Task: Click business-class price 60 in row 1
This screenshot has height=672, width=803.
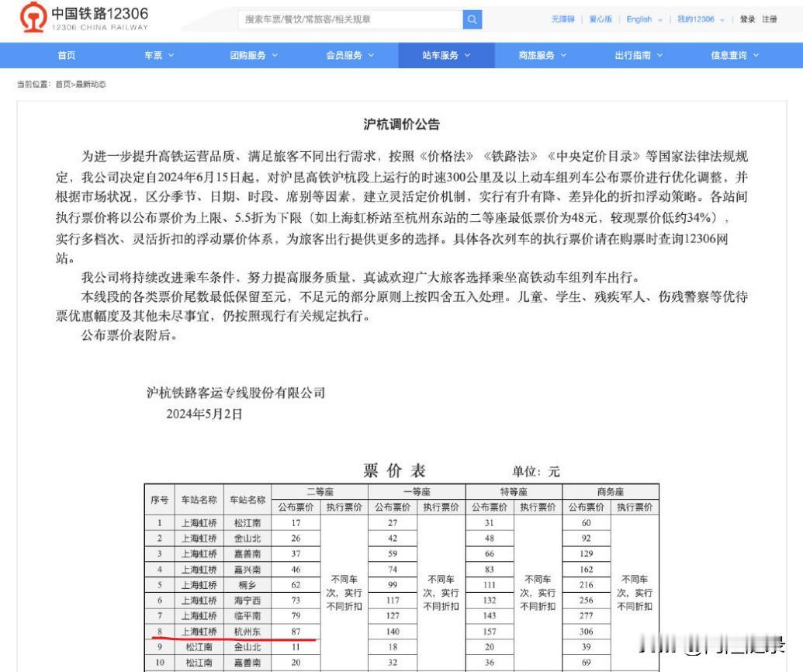Action: tap(587, 523)
